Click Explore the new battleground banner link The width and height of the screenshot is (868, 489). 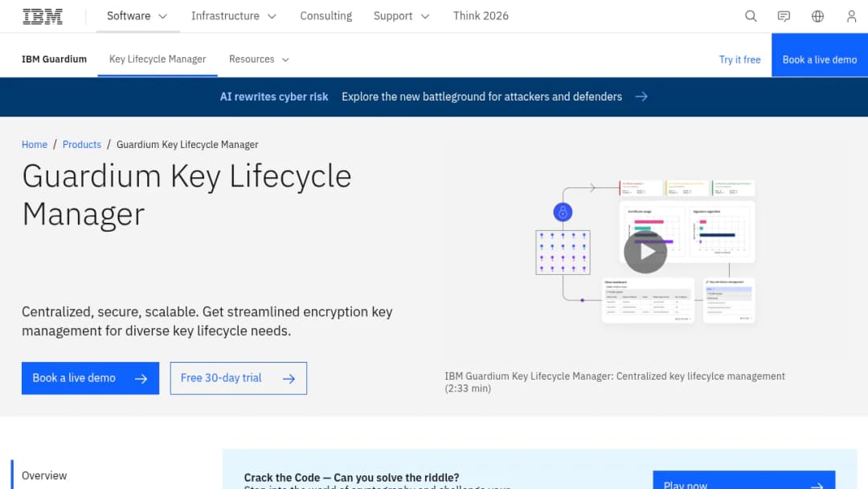coord(481,97)
